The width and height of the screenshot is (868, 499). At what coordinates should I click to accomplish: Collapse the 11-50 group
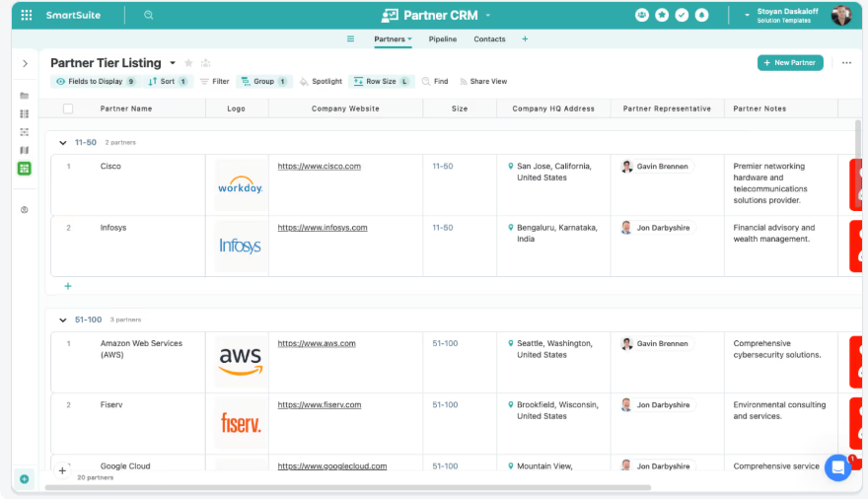(x=62, y=143)
